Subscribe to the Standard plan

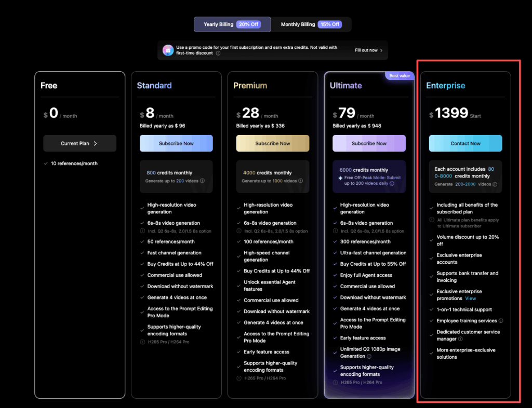pyautogui.click(x=176, y=143)
